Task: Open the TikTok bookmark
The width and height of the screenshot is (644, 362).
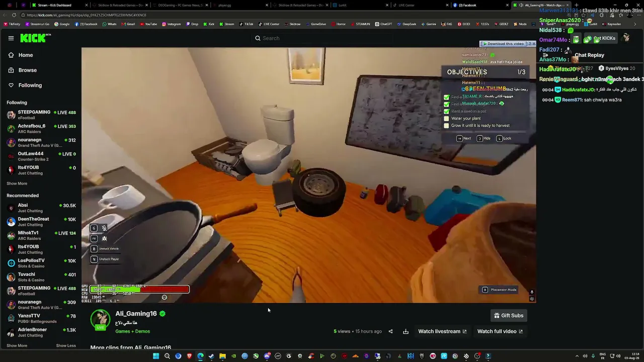Action: tap(246, 24)
